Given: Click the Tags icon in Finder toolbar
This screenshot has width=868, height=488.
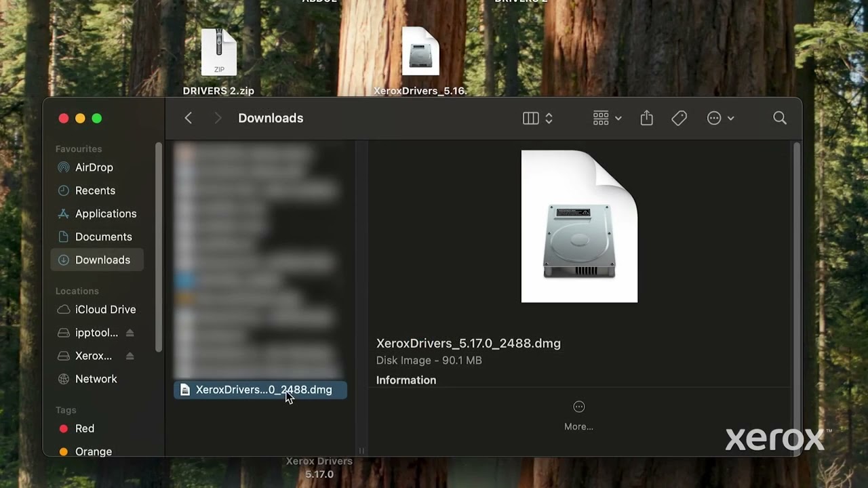Looking at the screenshot, I should 679,119.
